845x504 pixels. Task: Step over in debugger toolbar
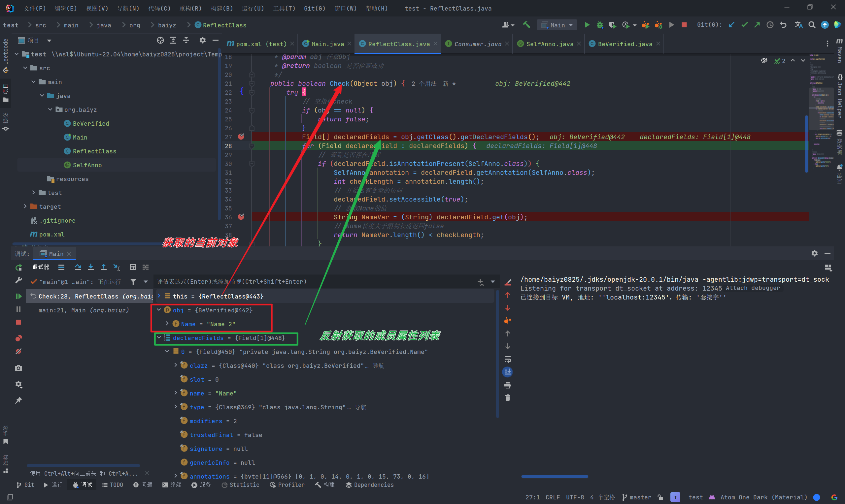tap(78, 267)
